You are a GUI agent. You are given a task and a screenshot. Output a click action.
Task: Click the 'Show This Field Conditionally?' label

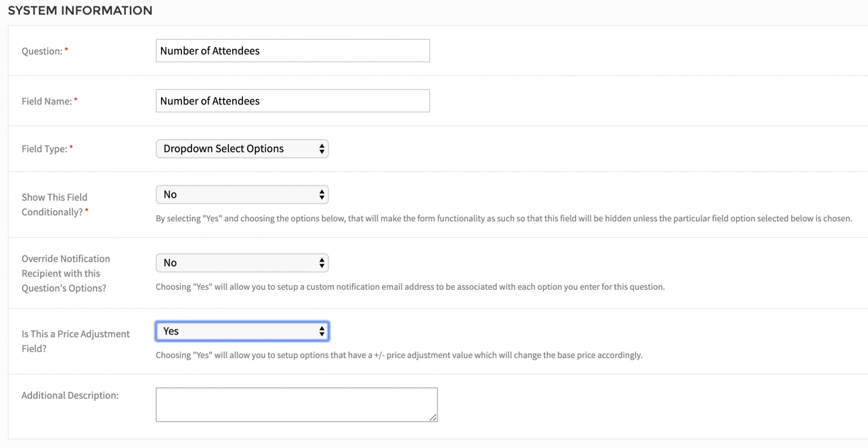click(x=55, y=204)
